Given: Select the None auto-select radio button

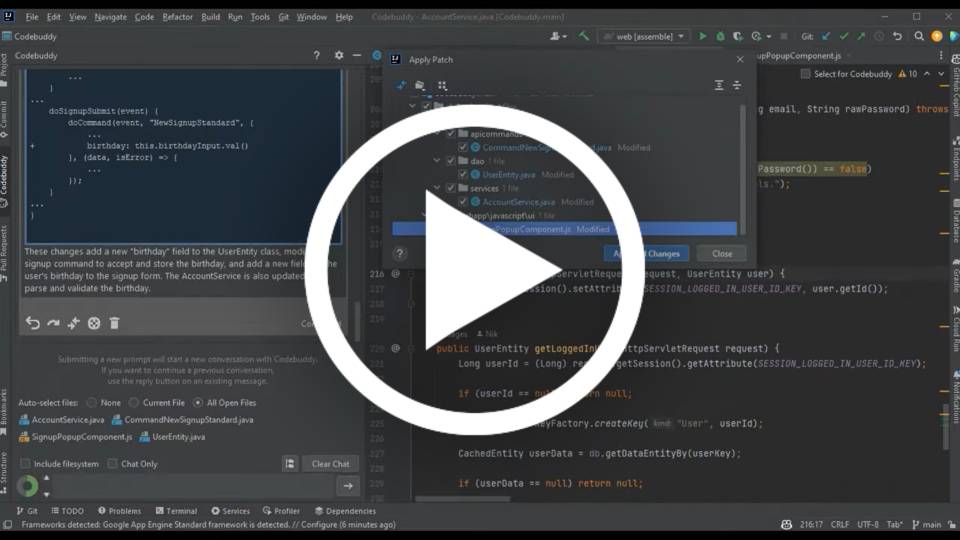Looking at the screenshot, I should 91,403.
